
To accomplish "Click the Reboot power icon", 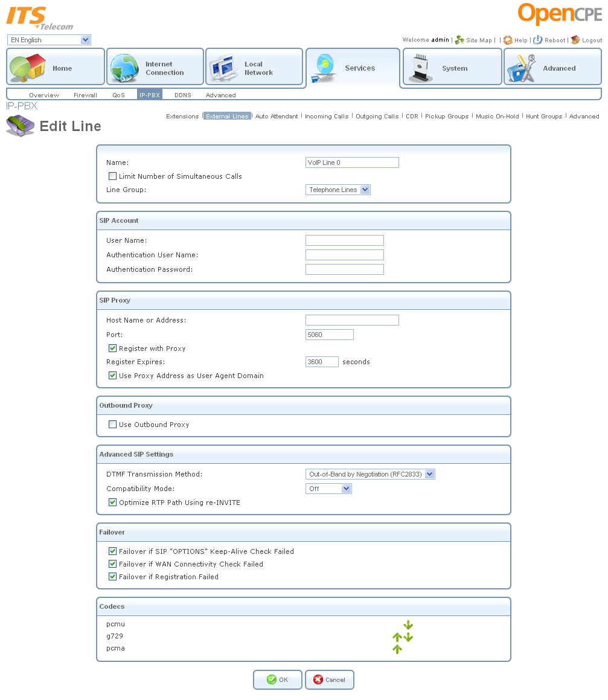I will 537,40.
